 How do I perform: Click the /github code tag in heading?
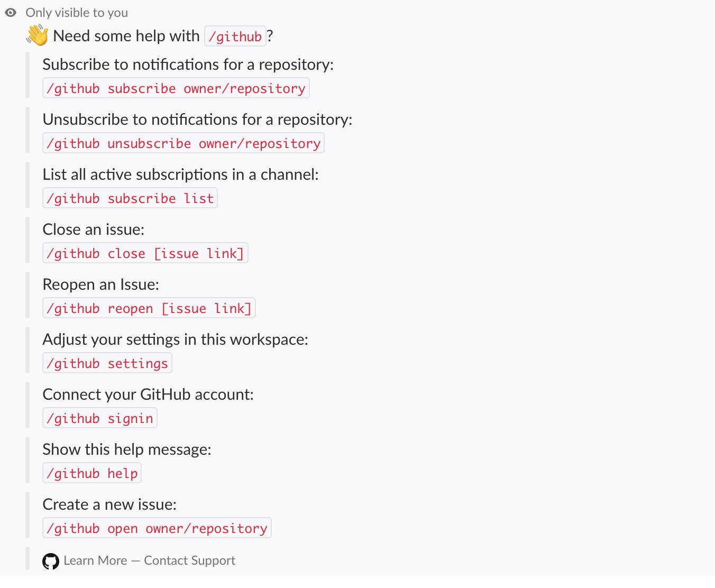235,36
